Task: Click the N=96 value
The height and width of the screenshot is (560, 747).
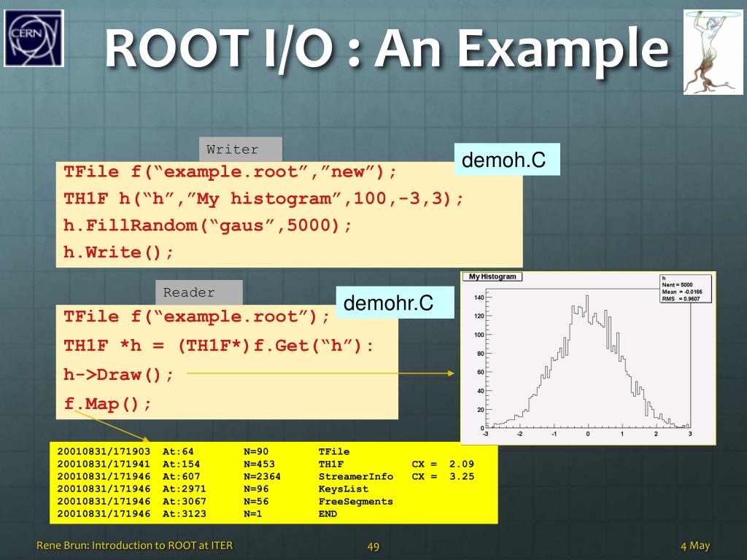Action: point(256,489)
